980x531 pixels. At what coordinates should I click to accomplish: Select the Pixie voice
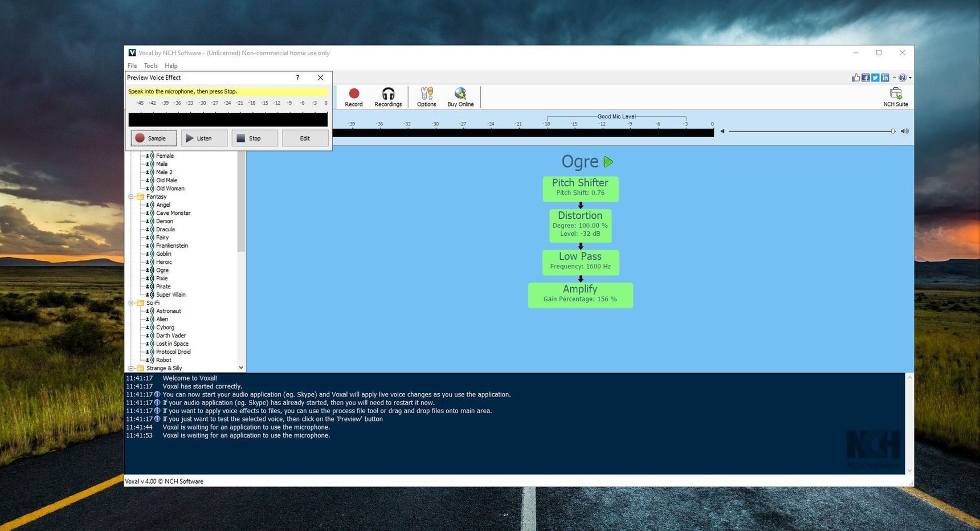point(162,279)
